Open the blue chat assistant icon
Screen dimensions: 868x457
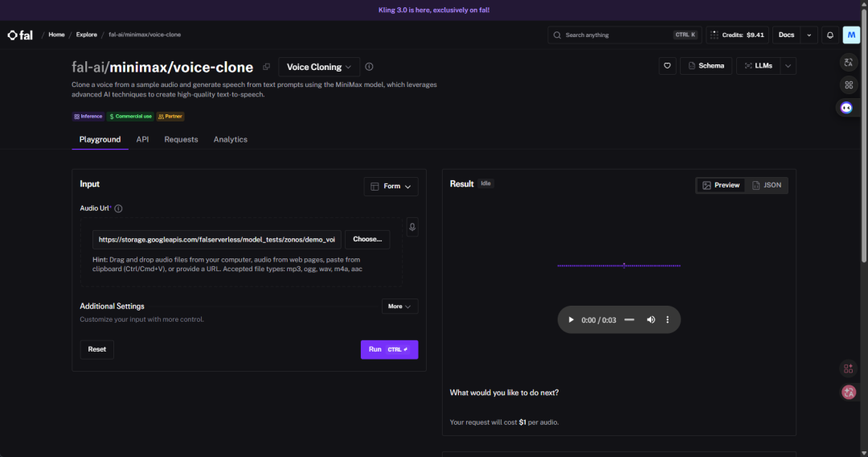coord(846,108)
